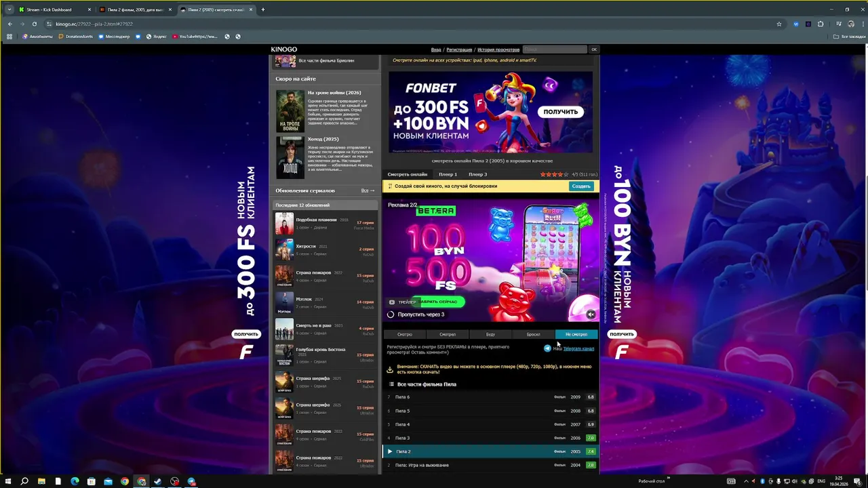Open the YouTube bookmark
This screenshot has height=488, width=868.
[196, 37]
